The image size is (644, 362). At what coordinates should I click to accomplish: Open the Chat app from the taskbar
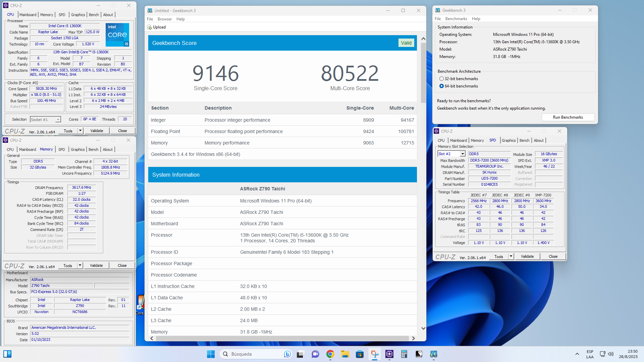click(315, 354)
